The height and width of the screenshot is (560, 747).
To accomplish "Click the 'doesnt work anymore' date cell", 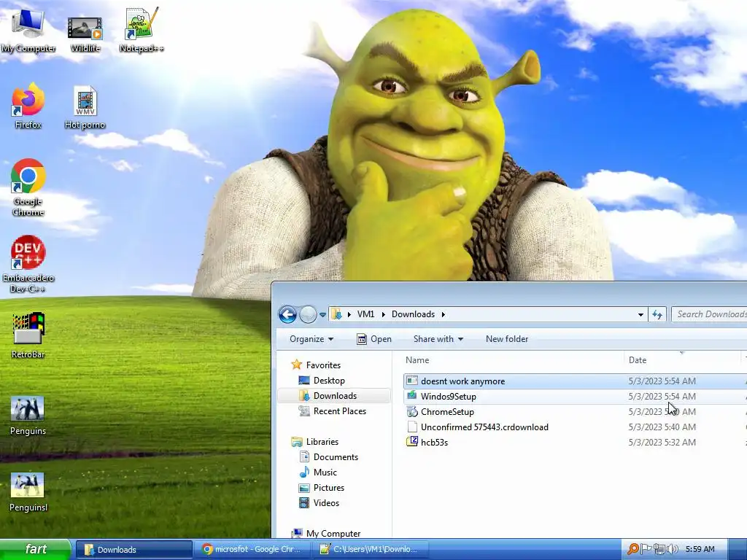I will 662,381.
